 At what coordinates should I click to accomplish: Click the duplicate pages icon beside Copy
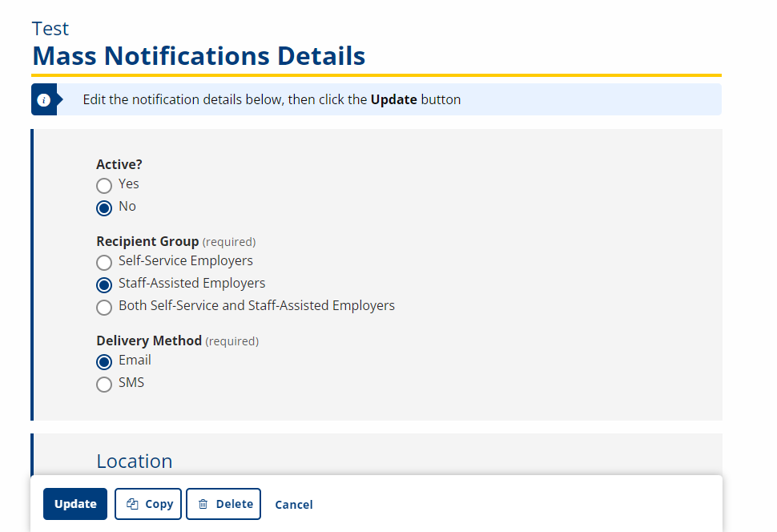[132, 504]
